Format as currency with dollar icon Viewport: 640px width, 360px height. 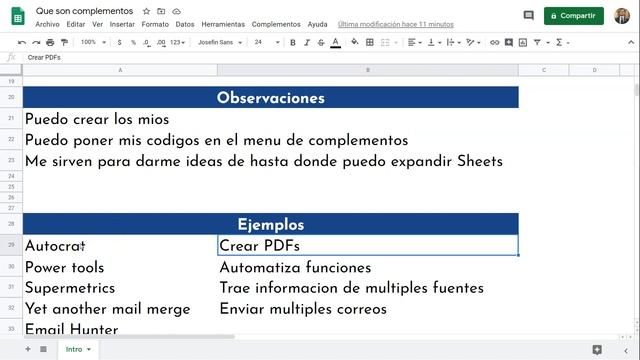[x=119, y=42]
